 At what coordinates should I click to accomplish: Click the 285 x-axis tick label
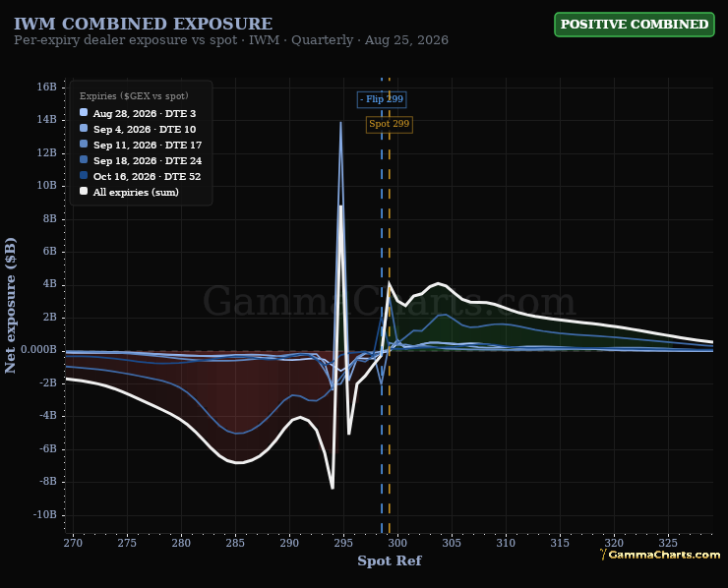click(x=235, y=543)
